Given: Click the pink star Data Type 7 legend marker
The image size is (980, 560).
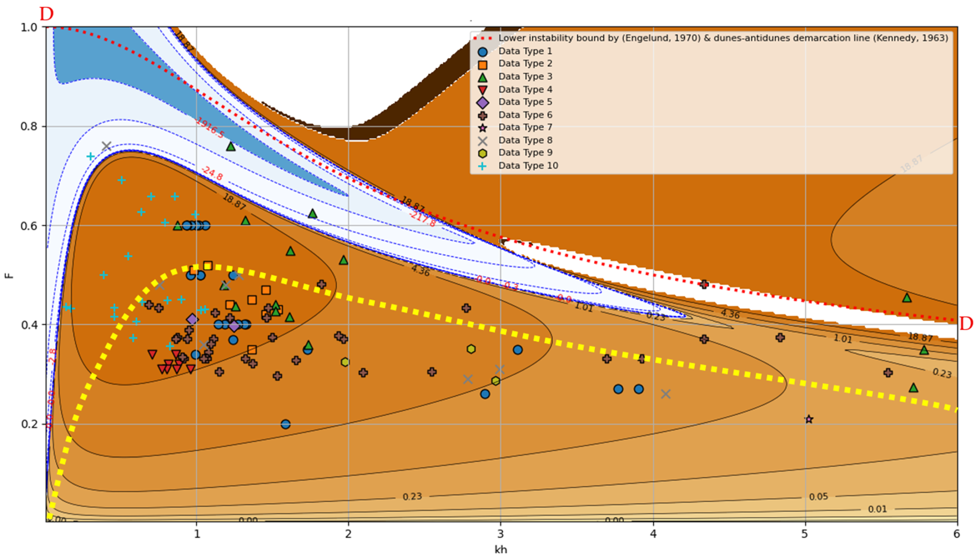Looking at the screenshot, I should tap(482, 128).
